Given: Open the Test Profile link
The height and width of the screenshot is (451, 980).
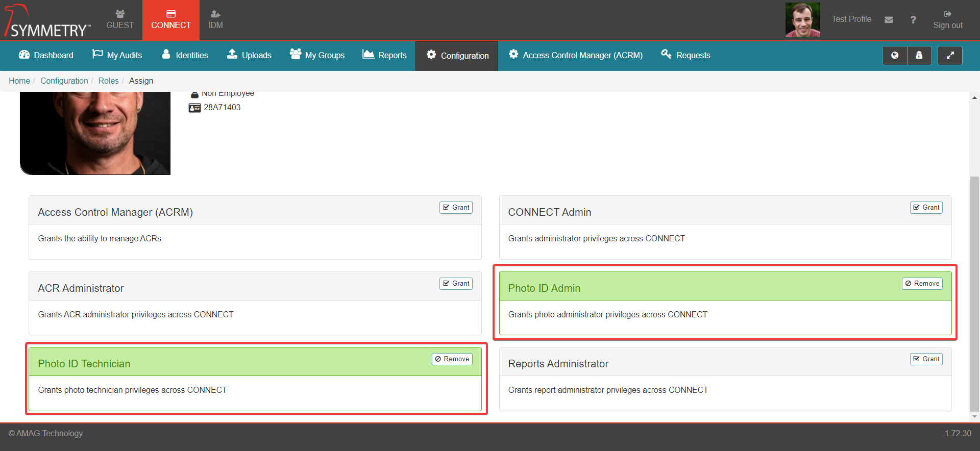Looking at the screenshot, I should (851, 19).
